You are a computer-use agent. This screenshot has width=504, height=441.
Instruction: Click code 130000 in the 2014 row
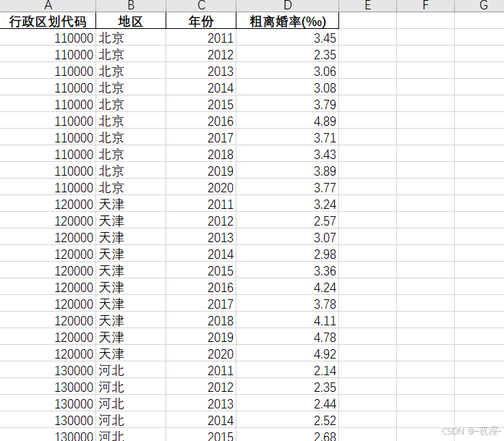tap(48, 421)
